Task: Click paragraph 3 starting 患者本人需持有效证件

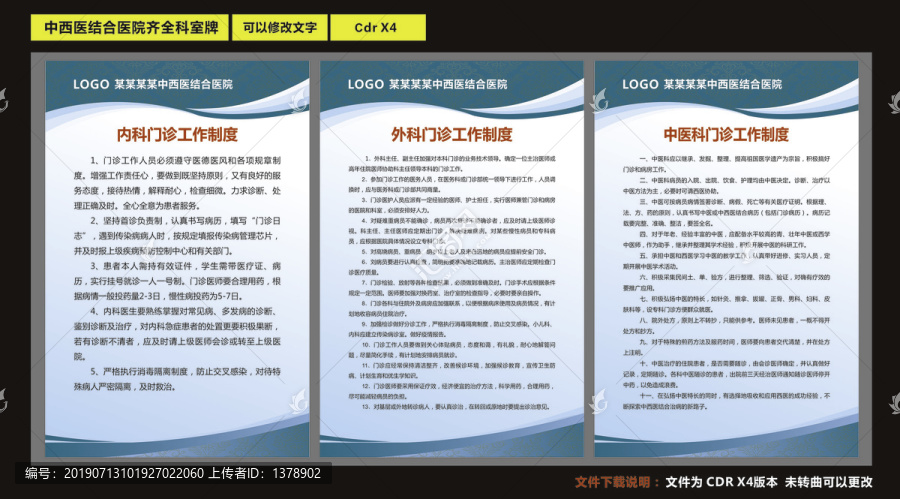Action: [x=177, y=281]
